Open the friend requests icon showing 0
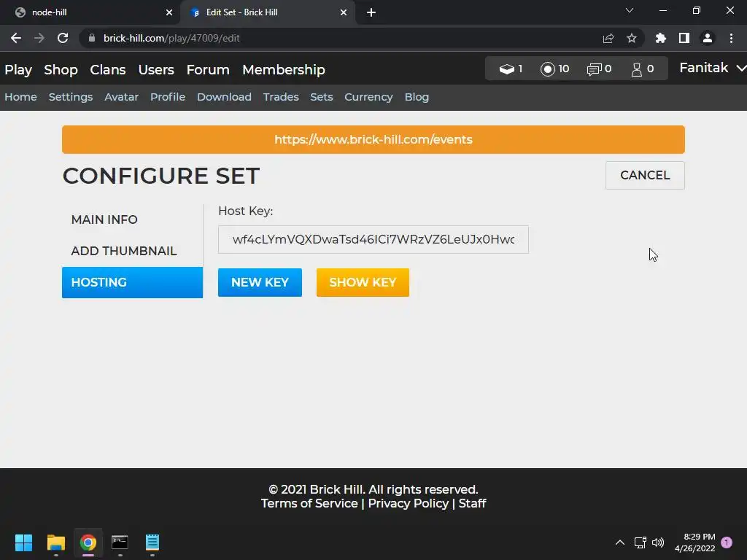Screen dimensions: 747x560 (636, 69)
